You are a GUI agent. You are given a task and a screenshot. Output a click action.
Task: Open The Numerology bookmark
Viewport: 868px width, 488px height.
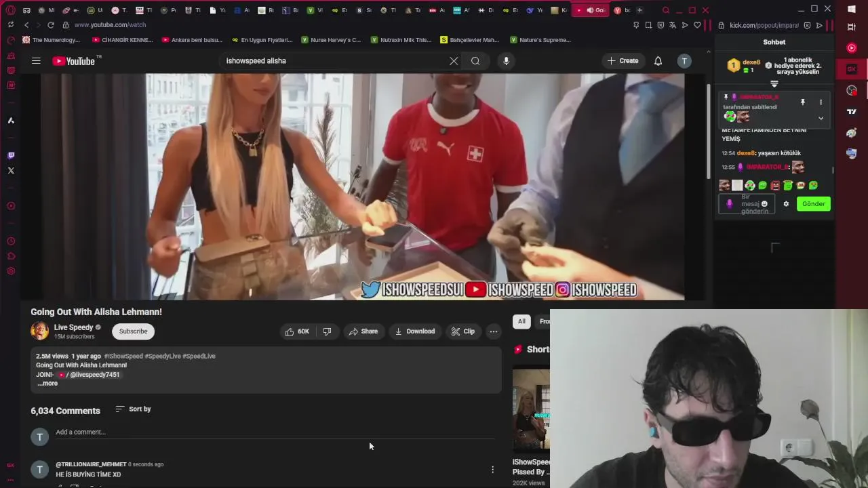pyautogui.click(x=52, y=40)
